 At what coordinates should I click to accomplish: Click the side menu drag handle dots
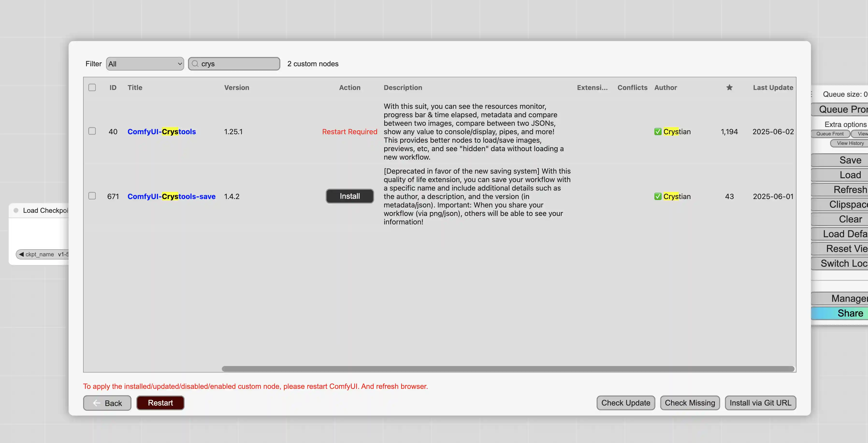811,94
